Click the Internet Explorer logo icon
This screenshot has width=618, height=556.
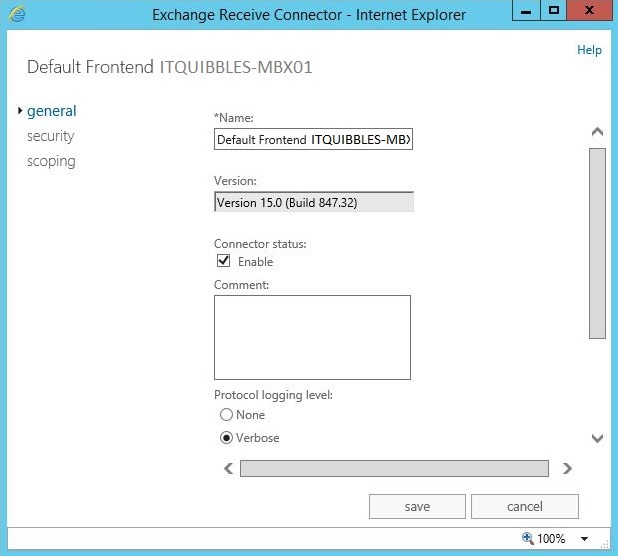[17, 15]
